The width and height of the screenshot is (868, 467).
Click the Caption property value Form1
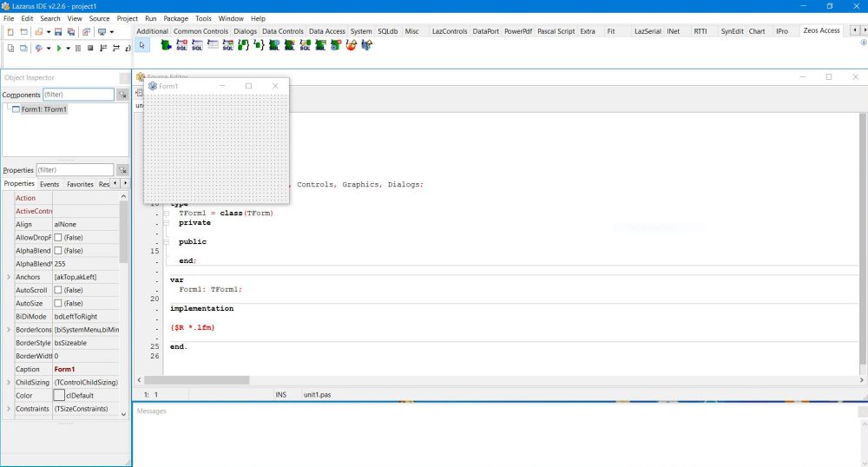tap(64, 369)
